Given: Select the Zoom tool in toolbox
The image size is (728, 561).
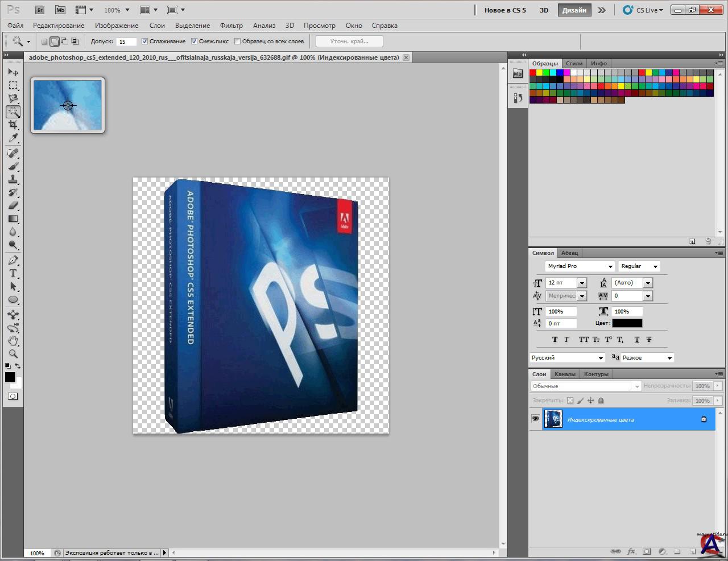Looking at the screenshot, I should click(x=13, y=353).
